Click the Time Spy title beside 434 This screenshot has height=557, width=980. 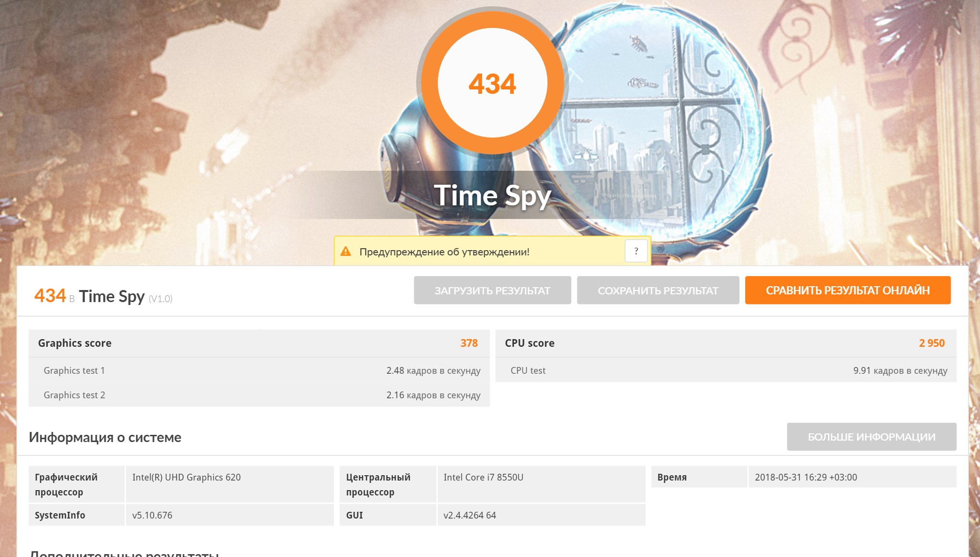tap(112, 296)
